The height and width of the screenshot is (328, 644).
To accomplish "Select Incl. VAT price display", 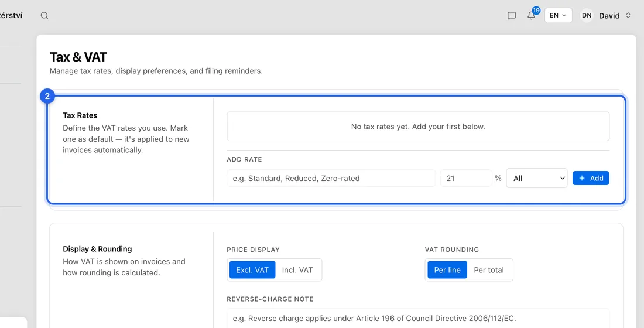I will [x=297, y=270].
